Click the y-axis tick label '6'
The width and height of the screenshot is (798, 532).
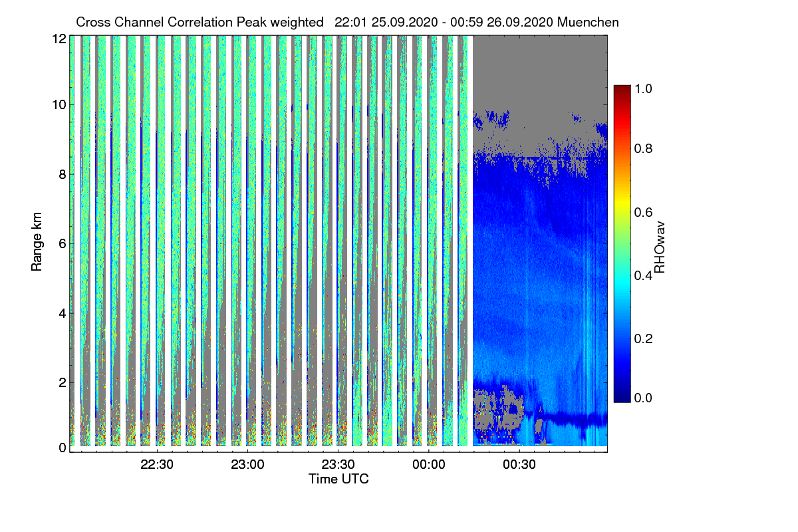tap(63, 243)
